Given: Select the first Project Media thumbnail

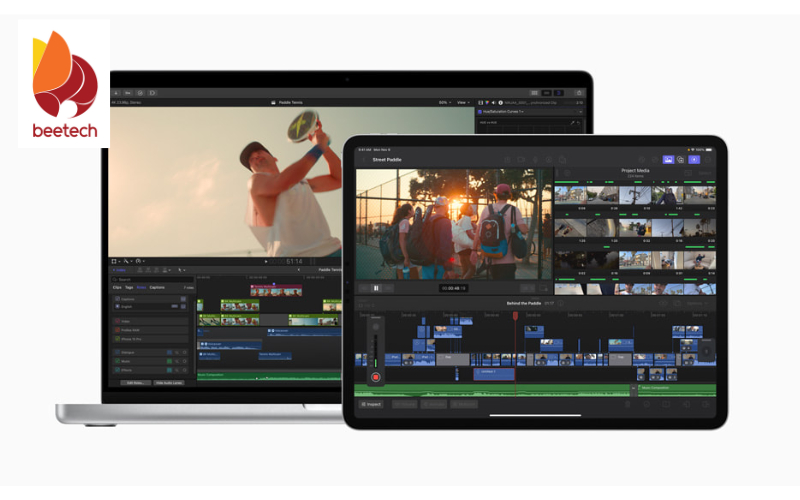Looking at the screenshot, I should 570,194.
